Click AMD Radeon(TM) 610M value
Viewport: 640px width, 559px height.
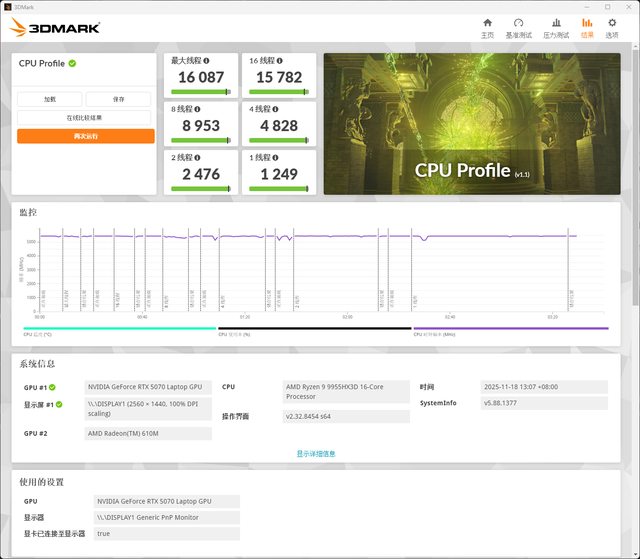[148, 434]
